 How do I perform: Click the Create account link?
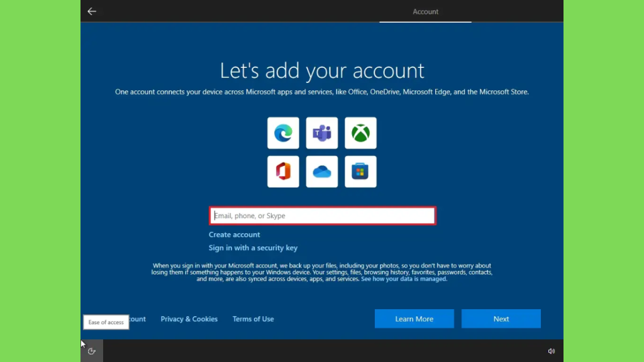[234, 235]
